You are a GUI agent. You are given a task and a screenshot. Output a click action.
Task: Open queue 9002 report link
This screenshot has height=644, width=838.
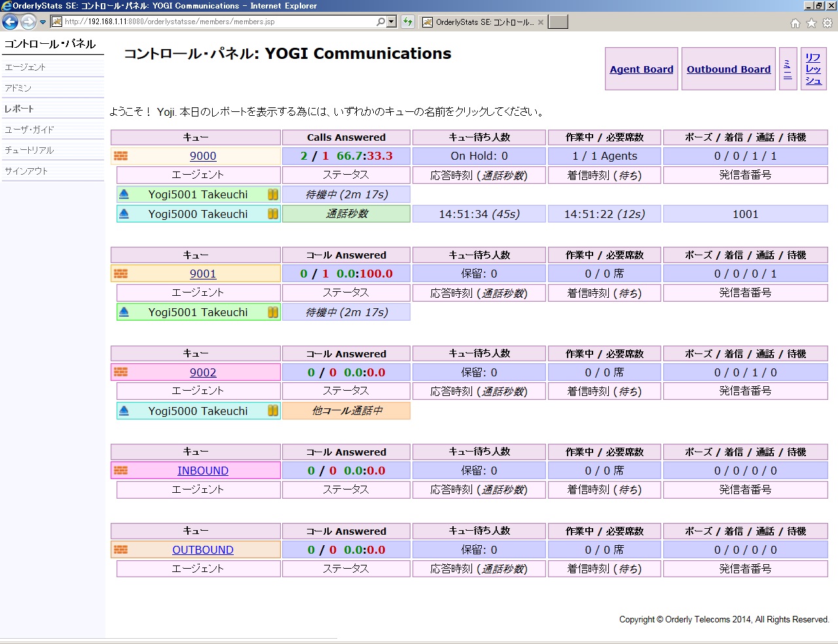(x=203, y=372)
